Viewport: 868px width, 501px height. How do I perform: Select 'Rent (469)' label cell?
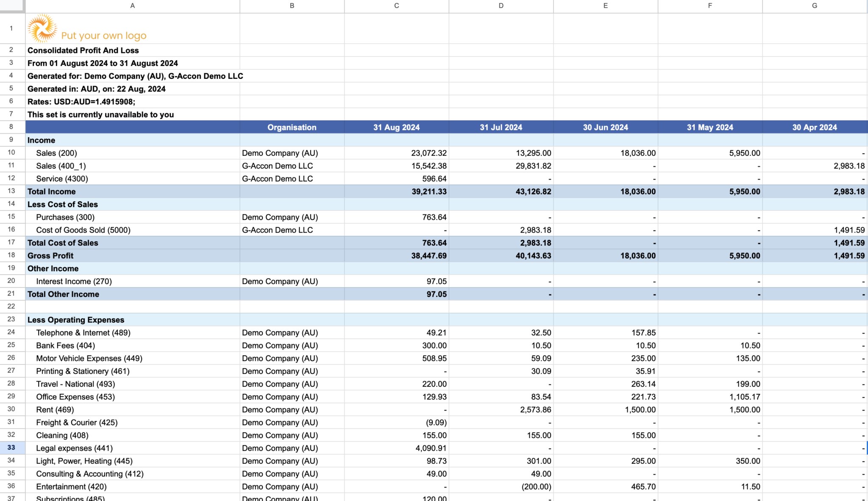point(133,410)
